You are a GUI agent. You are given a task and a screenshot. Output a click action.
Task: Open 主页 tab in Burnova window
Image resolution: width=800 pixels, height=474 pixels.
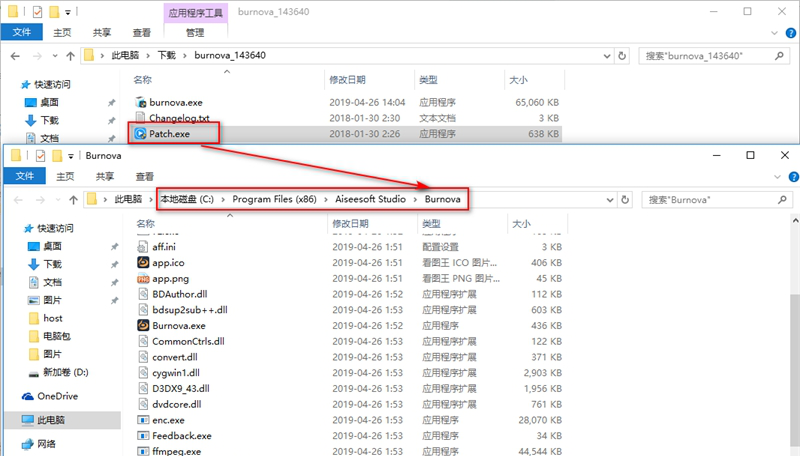65,177
